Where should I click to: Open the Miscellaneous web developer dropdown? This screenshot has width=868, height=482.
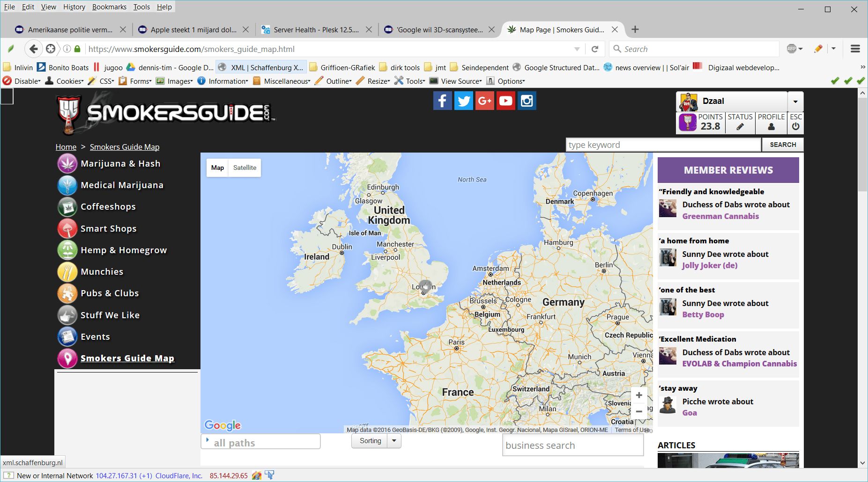point(282,81)
